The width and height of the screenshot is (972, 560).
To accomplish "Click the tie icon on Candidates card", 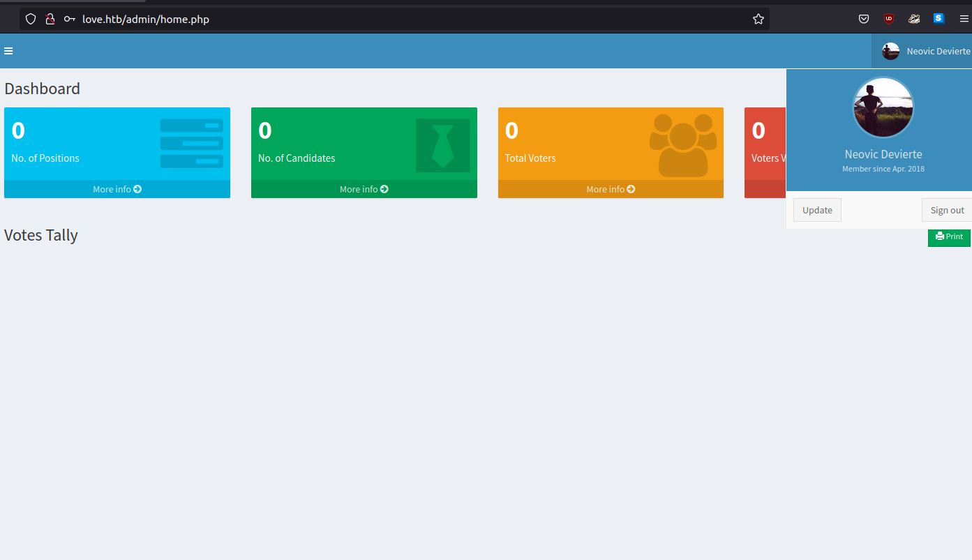I will pyautogui.click(x=442, y=145).
